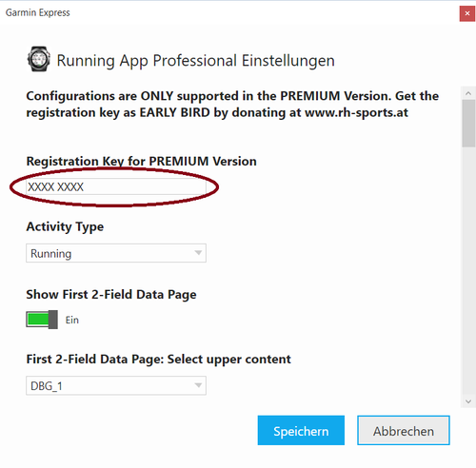476x468 pixels.
Task: Open the DBG_1 upper content dropdown
Action: pos(116,385)
